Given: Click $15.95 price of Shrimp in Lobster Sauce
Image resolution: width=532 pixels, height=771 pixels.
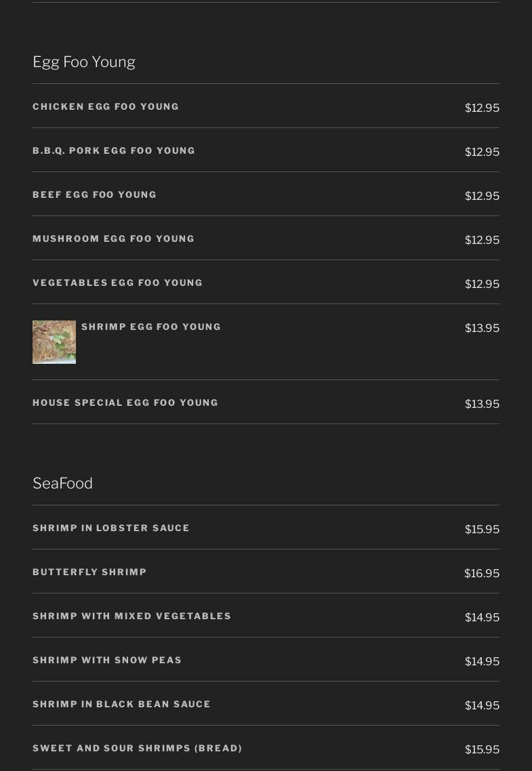Looking at the screenshot, I should 483,529.
